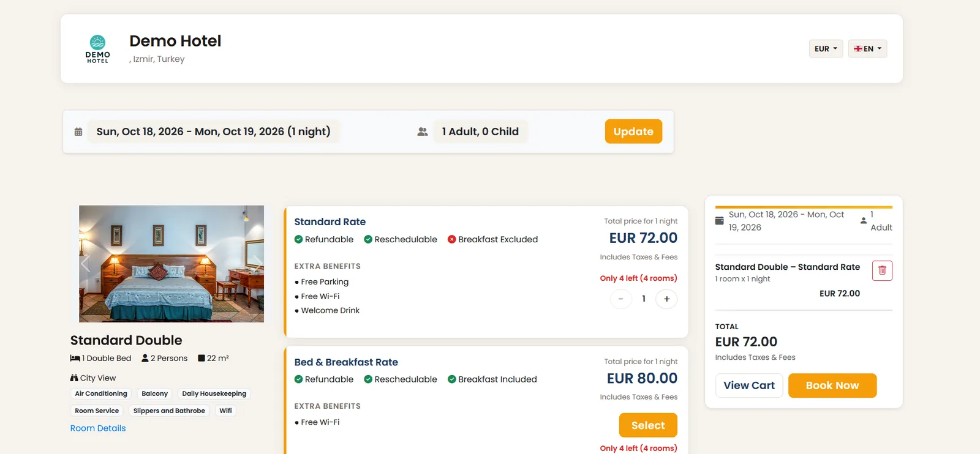The image size is (980, 454).
Task: Open the Room Details link
Action: tap(98, 428)
